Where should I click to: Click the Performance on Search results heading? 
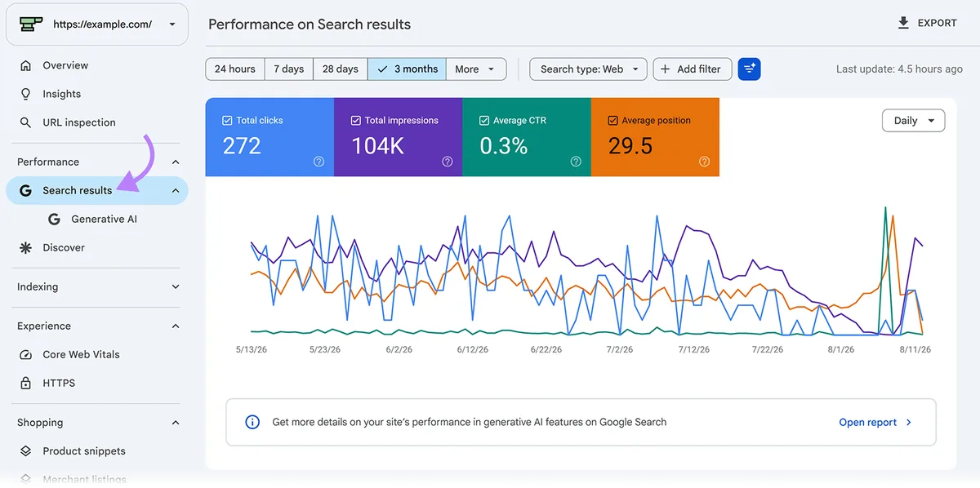[x=310, y=24]
